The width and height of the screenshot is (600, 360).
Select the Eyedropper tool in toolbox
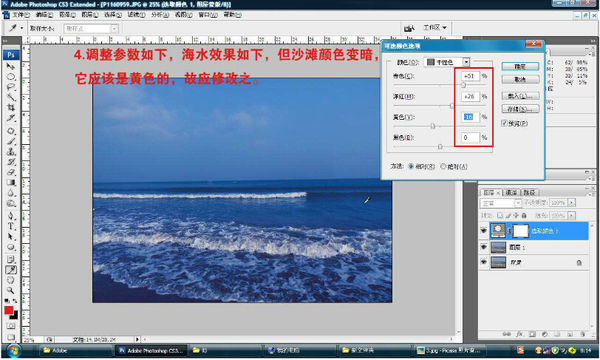(x=11, y=270)
